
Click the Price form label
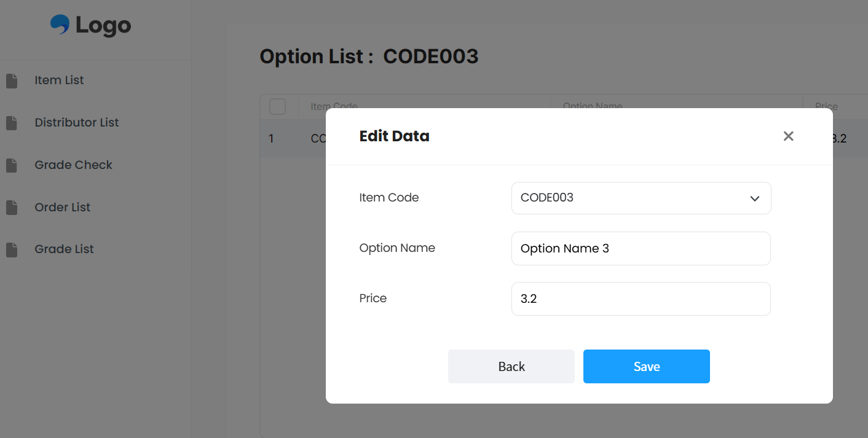[373, 299]
